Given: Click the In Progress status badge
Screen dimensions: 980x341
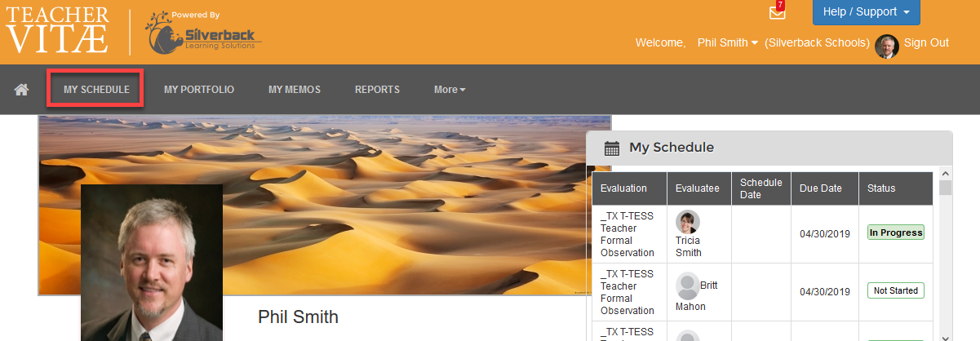Looking at the screenshot, I should coord(896,232).
